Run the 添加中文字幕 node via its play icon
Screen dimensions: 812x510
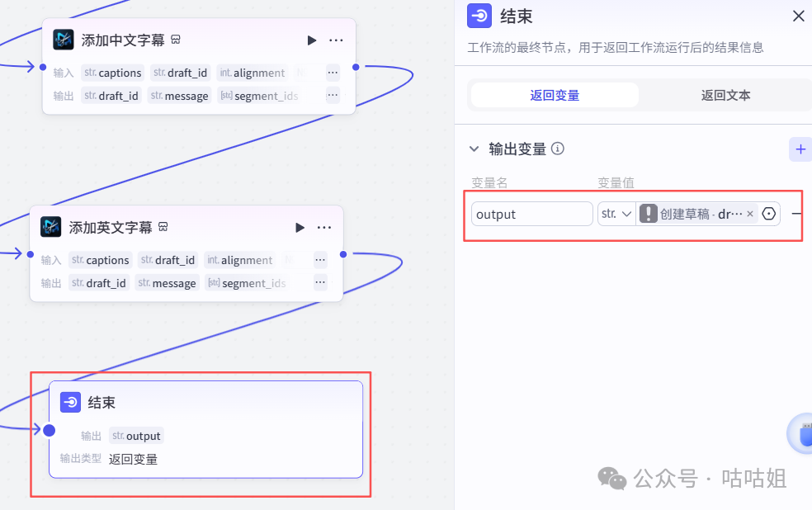pos(312,40)
